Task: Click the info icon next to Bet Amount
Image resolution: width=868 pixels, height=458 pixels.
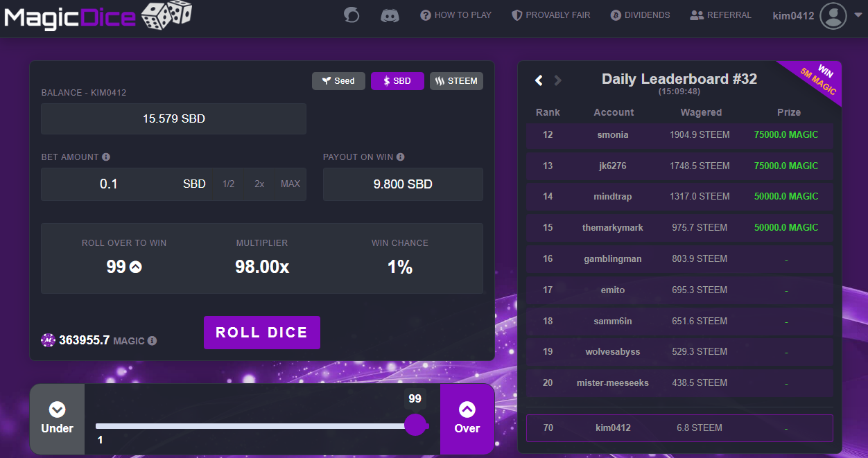Action: pyautogui.click(x=106, y=157)
